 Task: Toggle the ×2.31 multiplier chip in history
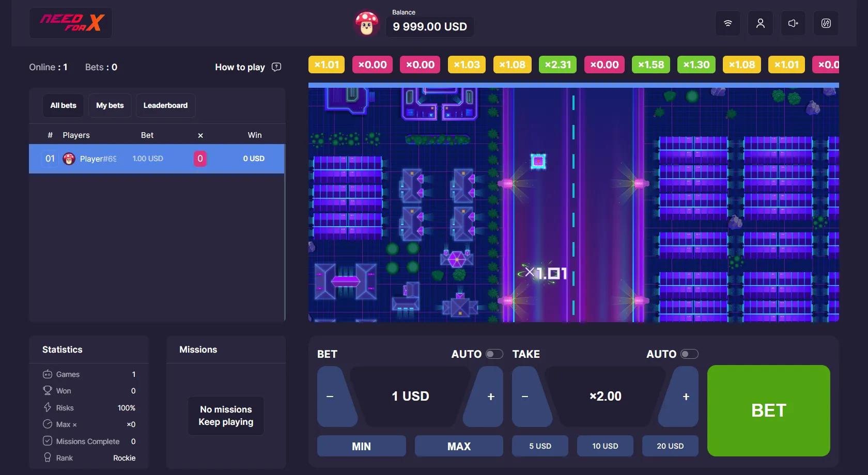click(x=557, y=65)
